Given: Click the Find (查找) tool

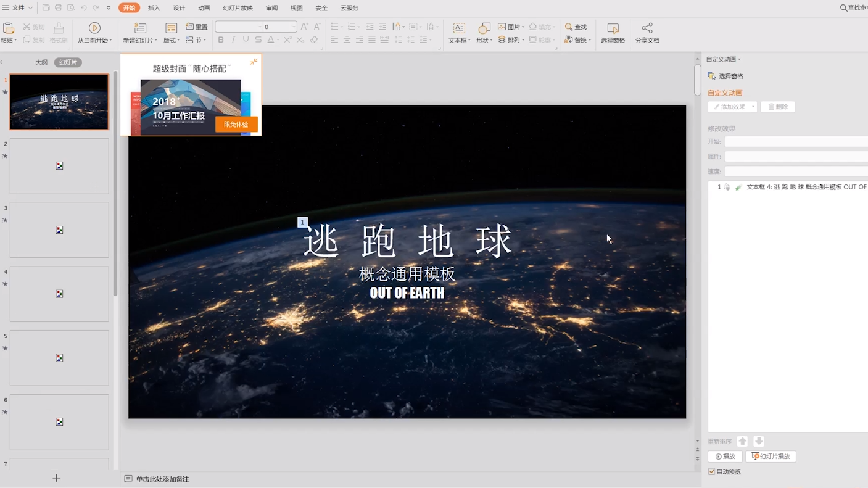Looking at the screenshot, I should point(576,27).
